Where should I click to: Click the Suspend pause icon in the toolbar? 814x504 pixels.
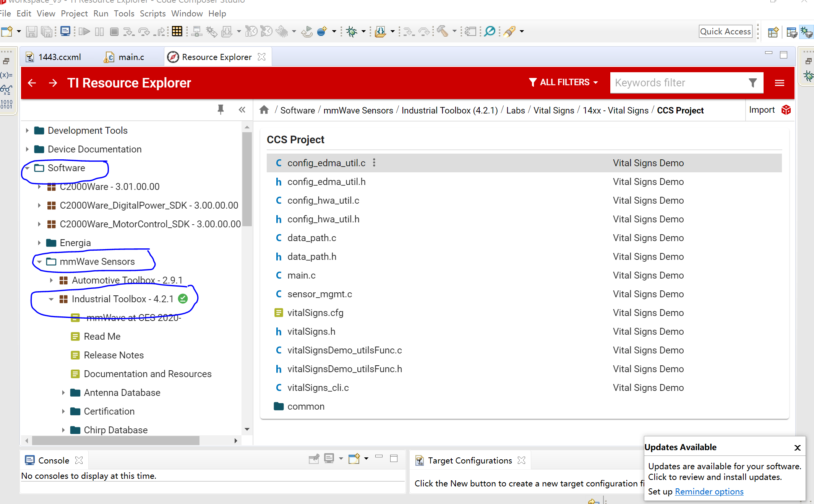tap(99, 31)
